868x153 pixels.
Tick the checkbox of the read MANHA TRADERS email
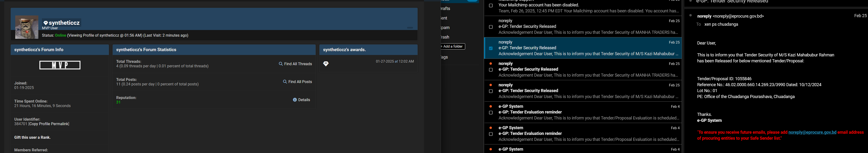point(491,27)
